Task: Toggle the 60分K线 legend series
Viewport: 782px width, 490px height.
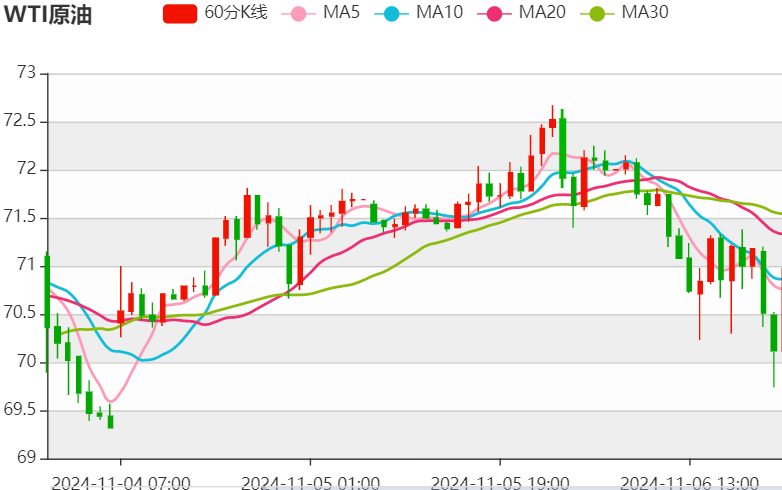Action: 215,12
